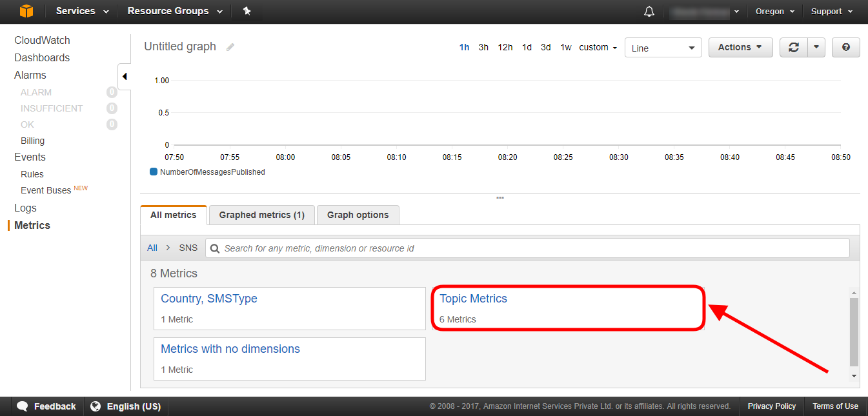Open the Line graph type dropdown
The height and width of the screenshot is (416, 868).
[663, 48]
